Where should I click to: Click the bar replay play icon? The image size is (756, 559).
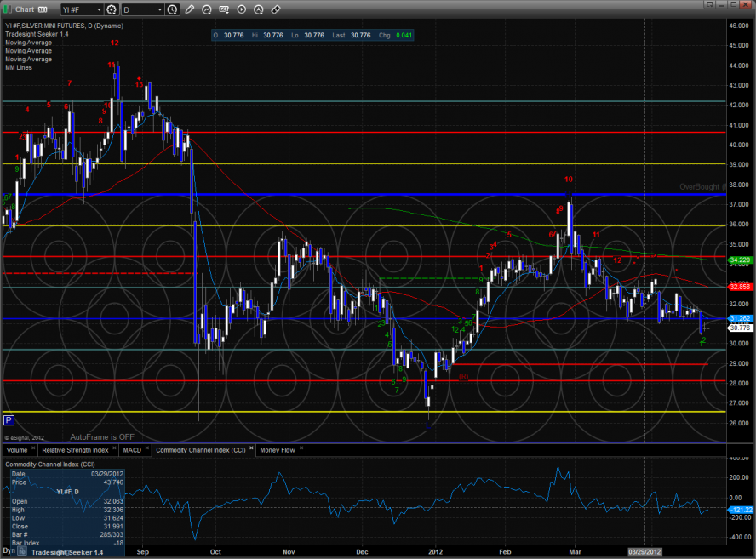point(241,9)
